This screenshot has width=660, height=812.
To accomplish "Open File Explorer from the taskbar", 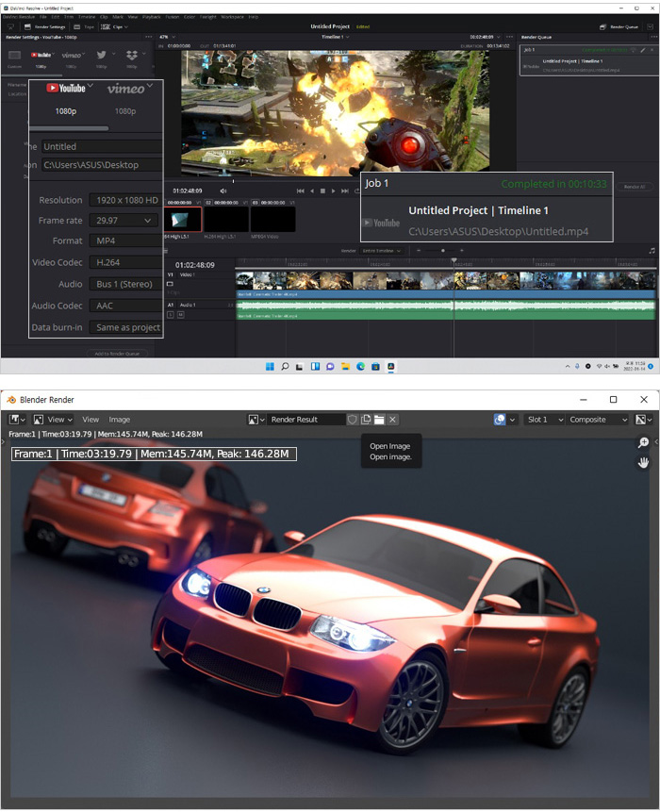I will click(345, 367).
